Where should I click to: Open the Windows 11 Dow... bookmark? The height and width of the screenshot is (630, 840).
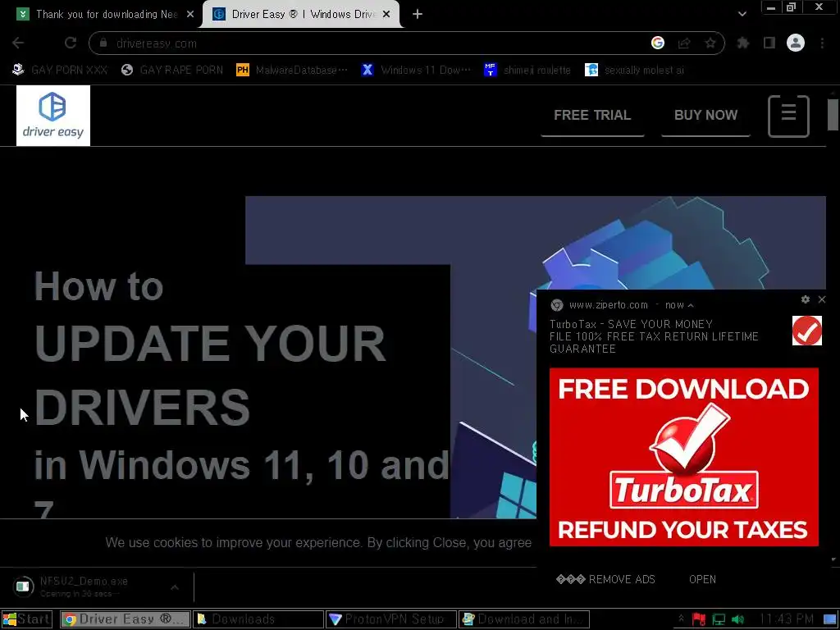(x=416, y=71)
